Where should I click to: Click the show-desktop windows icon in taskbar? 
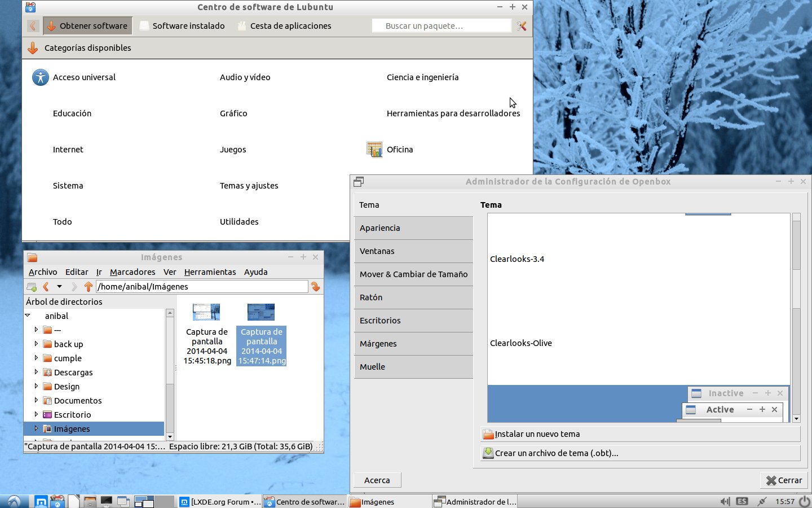pos(123,501)
